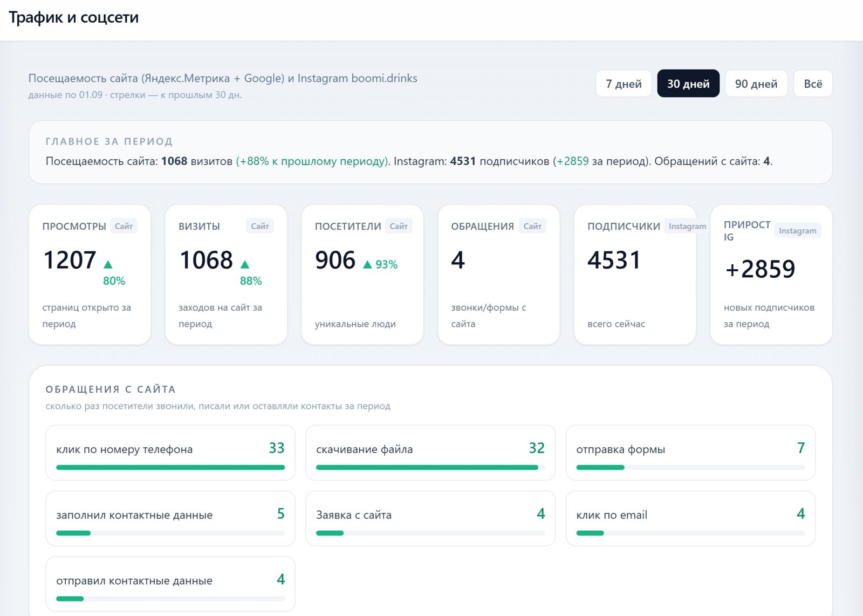
Task: Click the отправил контактные данные label
Action: point(134,581)
